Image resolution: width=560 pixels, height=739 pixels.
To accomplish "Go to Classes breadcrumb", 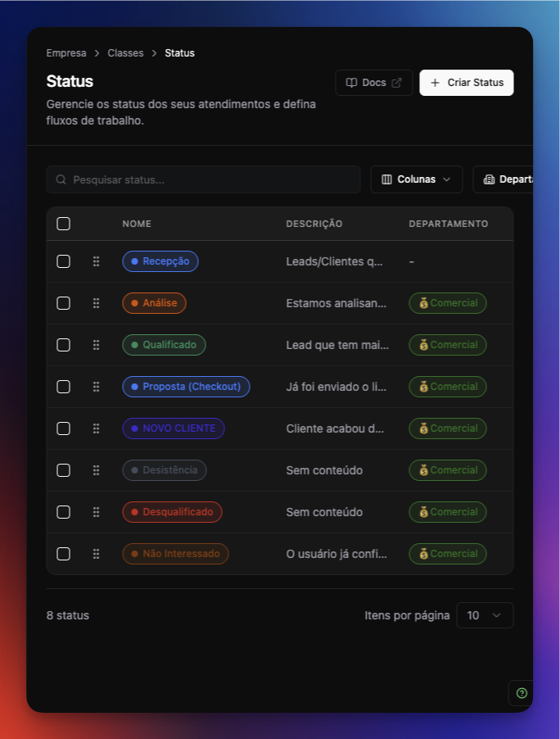I will pos(125,53).
